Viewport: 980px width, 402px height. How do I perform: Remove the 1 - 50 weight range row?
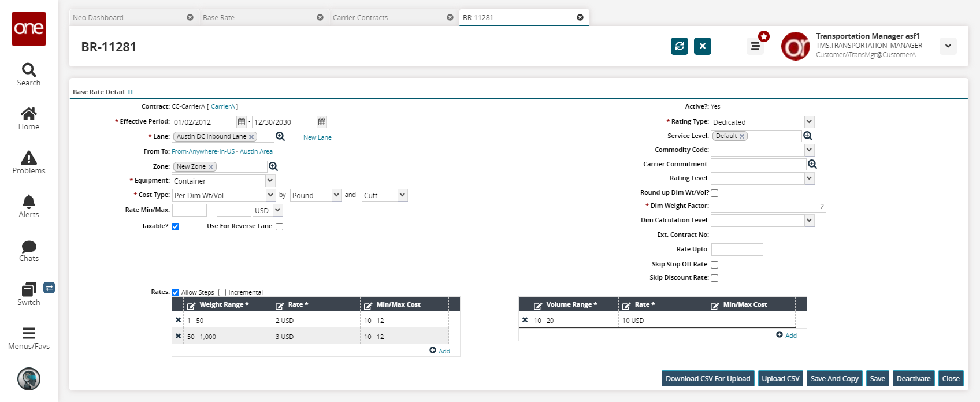coord(178,320)
